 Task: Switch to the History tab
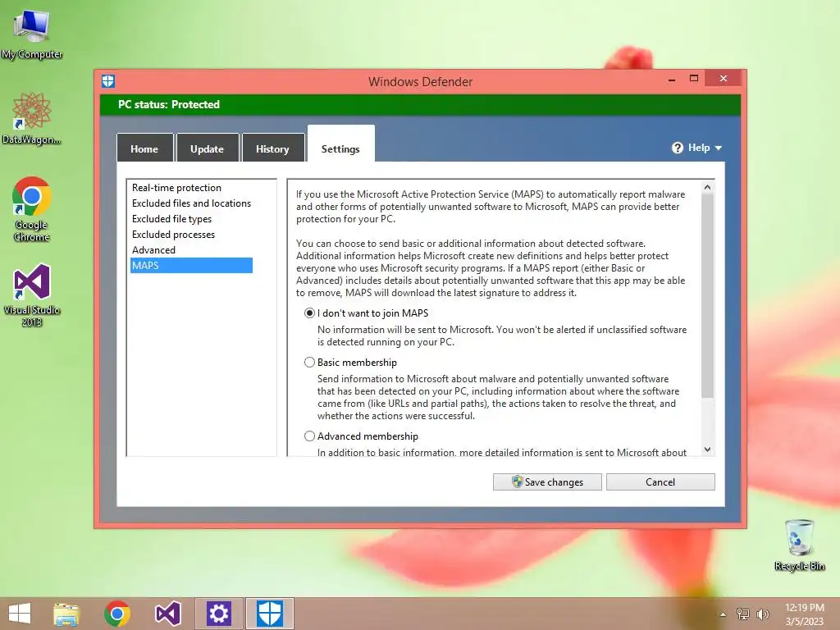pos(272,148)
